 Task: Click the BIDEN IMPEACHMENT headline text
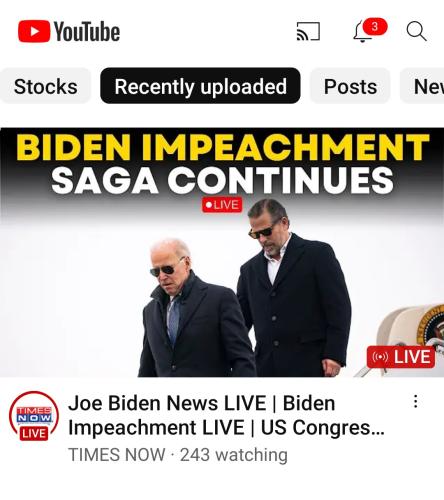(x=223, y=147)
